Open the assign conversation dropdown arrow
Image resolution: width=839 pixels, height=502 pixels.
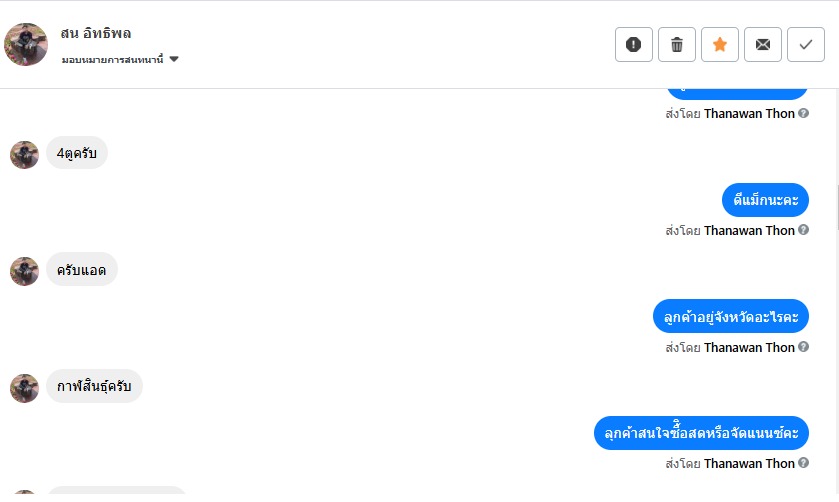click(x=174, y=59)
